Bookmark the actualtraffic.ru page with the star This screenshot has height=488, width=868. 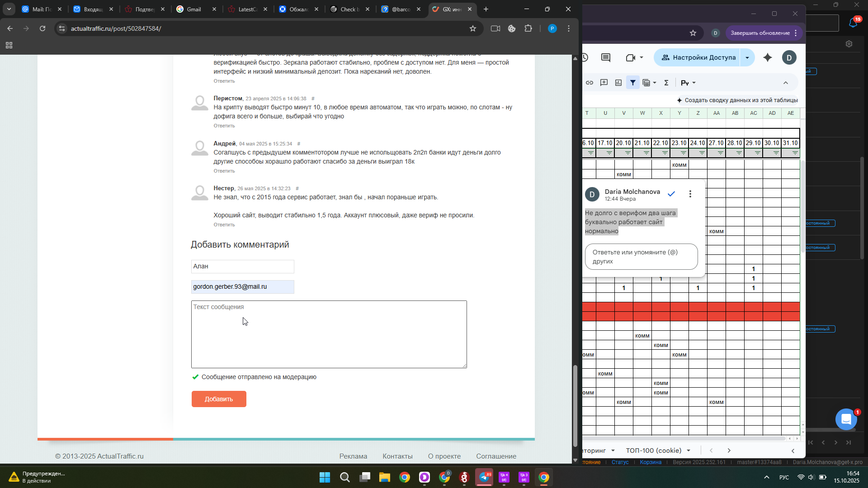pos(473,28)
